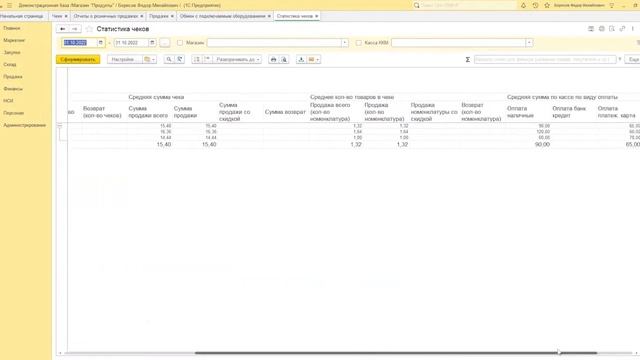Click the sum display field

[x=545, y=60]
